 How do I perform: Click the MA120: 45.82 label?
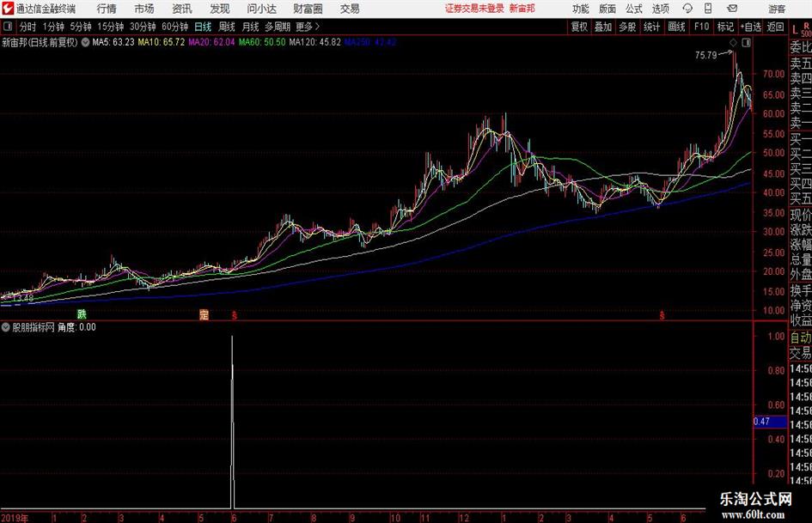[x=314, y=42]
